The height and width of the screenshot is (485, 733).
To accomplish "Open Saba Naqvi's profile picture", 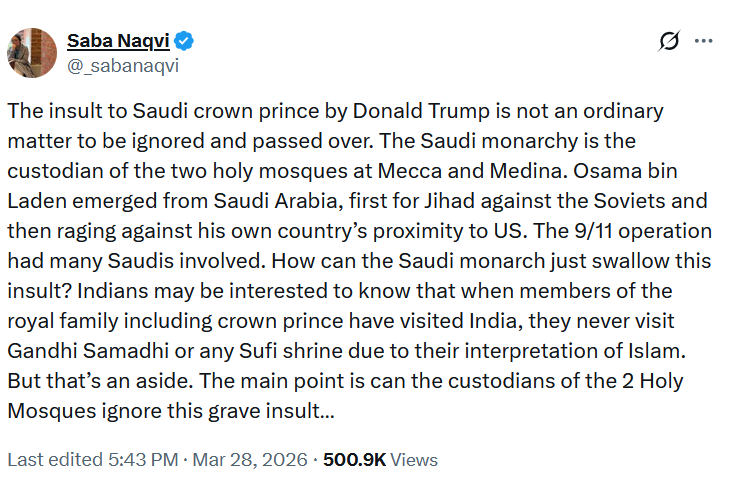I will (30, 52).
